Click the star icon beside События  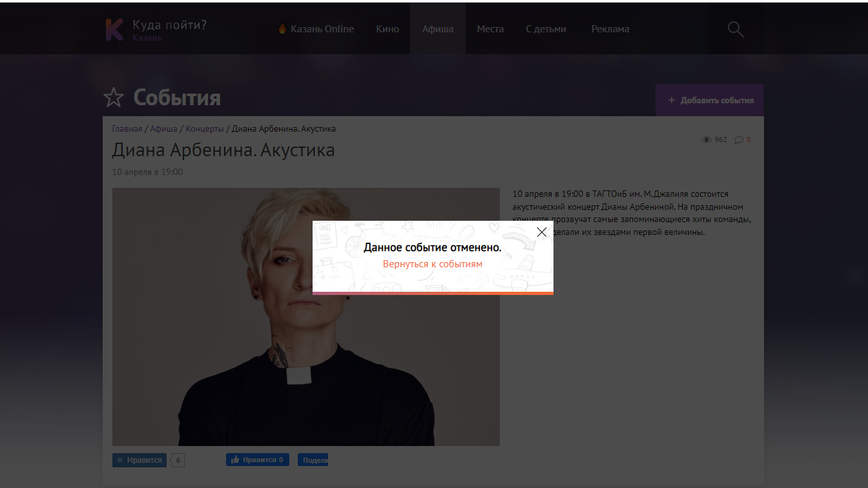pyautogui.click(x=114, y=98)
